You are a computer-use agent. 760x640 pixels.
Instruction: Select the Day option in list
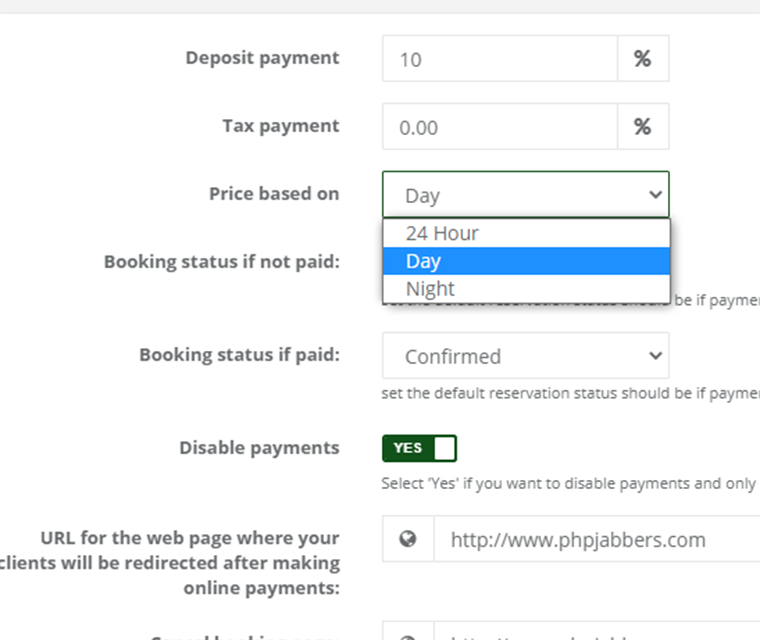coord(526,261)
